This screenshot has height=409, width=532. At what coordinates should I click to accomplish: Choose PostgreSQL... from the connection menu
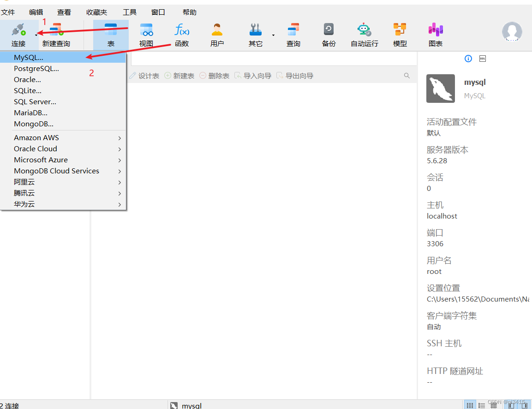pyautogui.click(x=63, y=69)
